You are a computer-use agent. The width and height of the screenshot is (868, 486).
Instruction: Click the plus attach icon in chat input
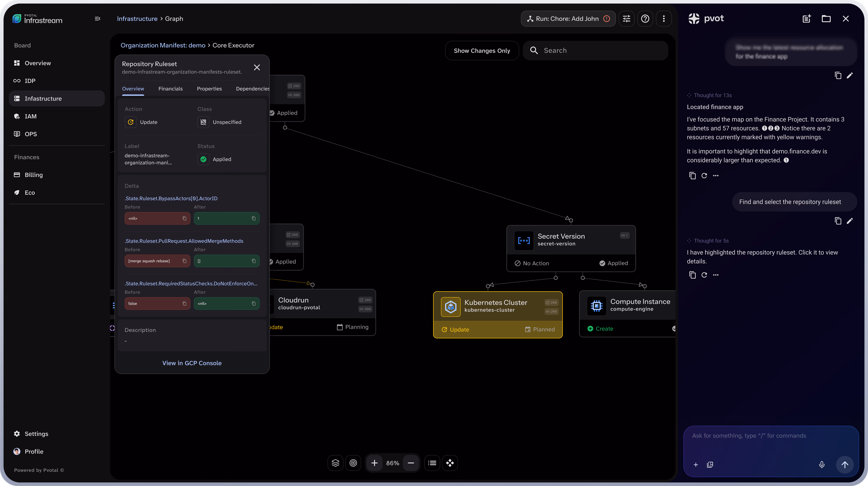click(696, 465)
